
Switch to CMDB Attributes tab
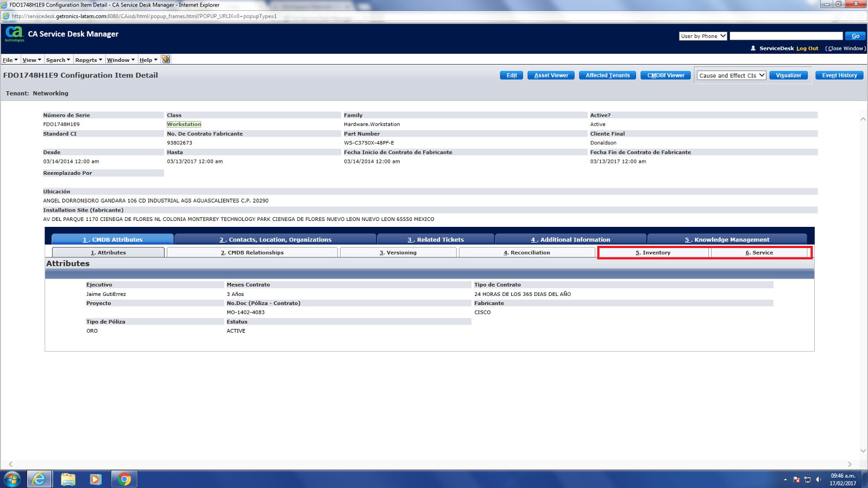tap(112, 239)
